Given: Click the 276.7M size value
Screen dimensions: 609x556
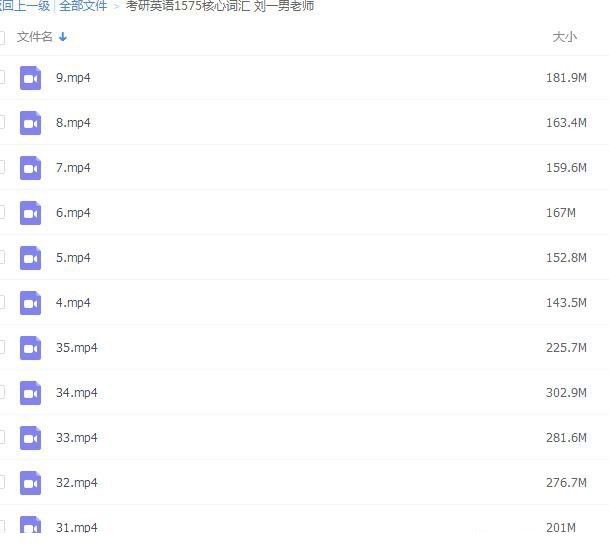Looking at the screenshot, I should click(566, 483).
